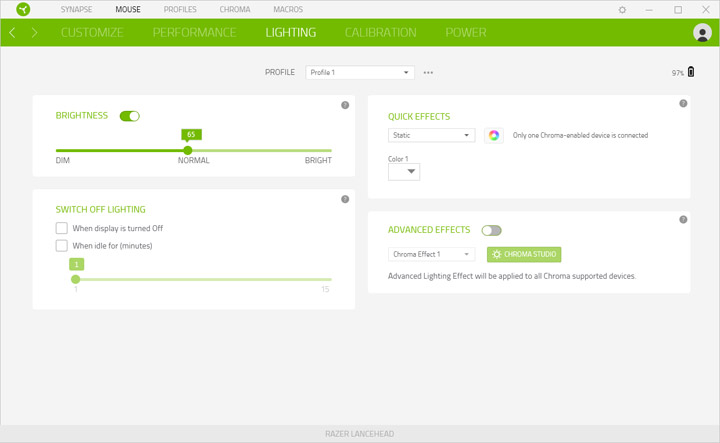720x443 pixels.
Task: Open the Profiles tab
Action: coord(180,9)
